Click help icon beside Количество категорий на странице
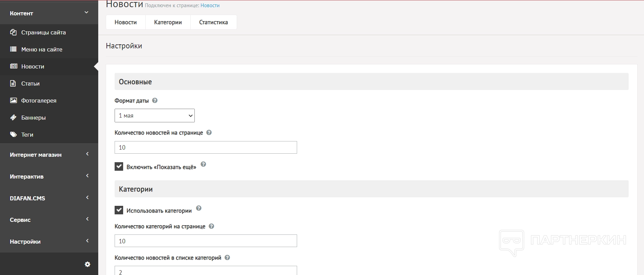This screenshot has height=275, width=644. 211,226
